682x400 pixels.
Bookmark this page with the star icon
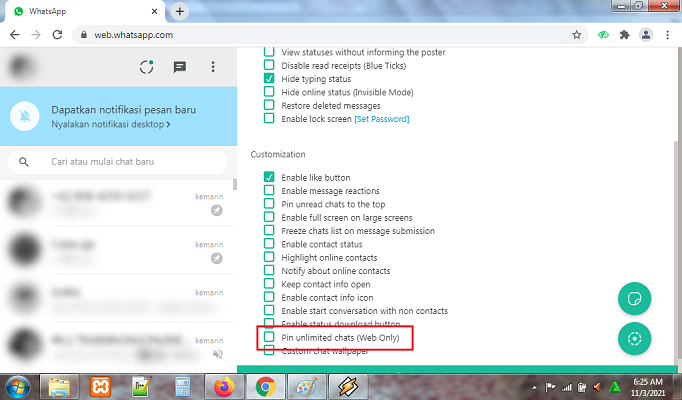[576, 35]
